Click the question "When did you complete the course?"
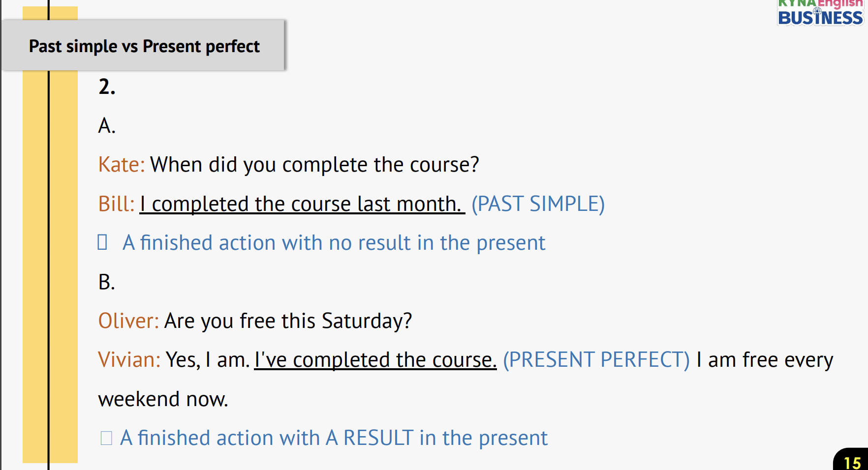Viewport: 868px width, 470px height. 314,165
